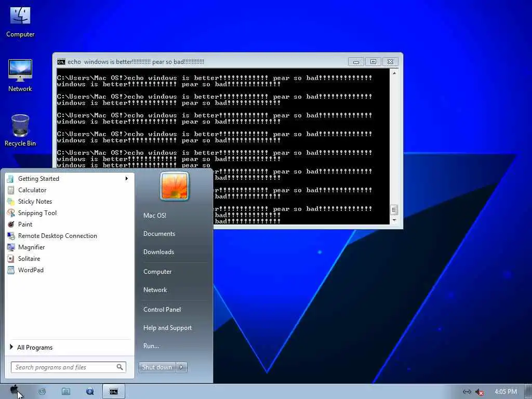Viewport: 532px width, 399px height.
Task: Open the Shut down options arrow
Action: (181, 367)
